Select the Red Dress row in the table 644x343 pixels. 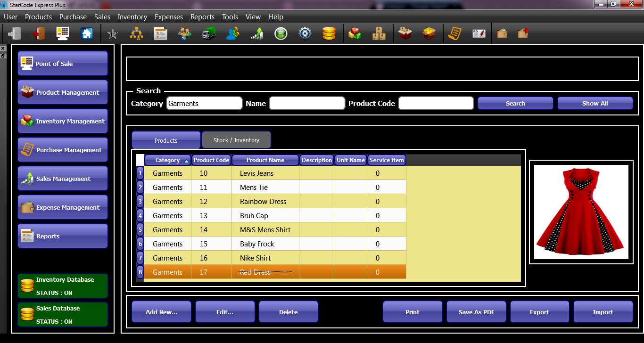pyautogui.click(x=265, y=272)
